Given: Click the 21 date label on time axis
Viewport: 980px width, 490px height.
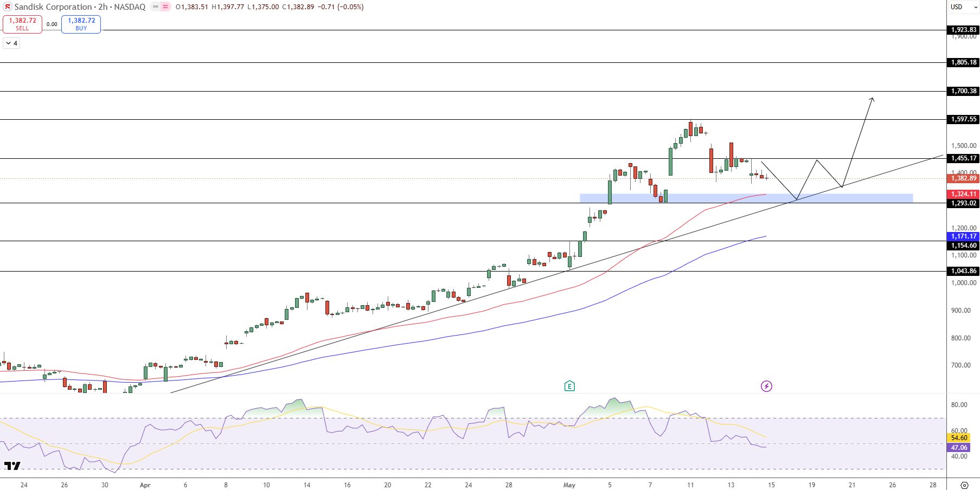Looking at the screenshot, I should tap(852, 485).
